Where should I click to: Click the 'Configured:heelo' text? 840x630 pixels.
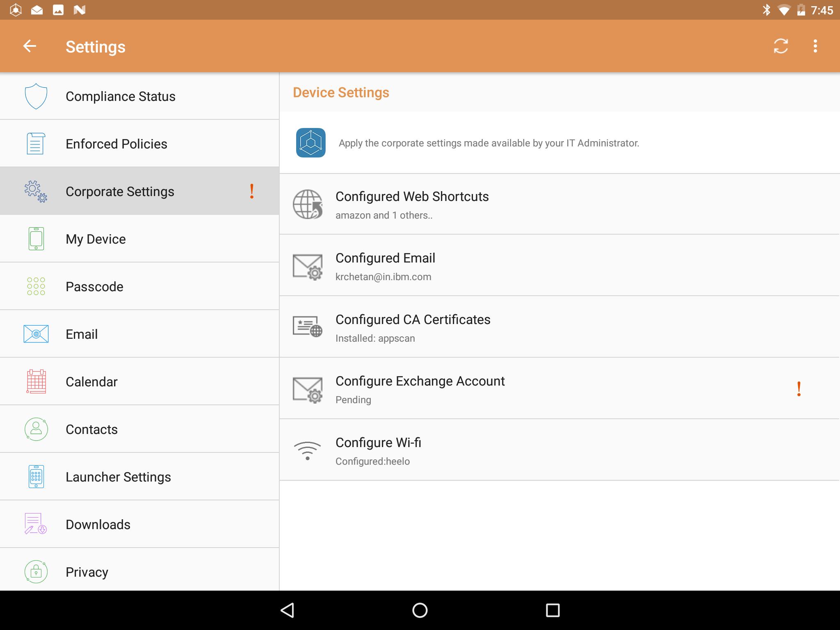click(373, 461)
